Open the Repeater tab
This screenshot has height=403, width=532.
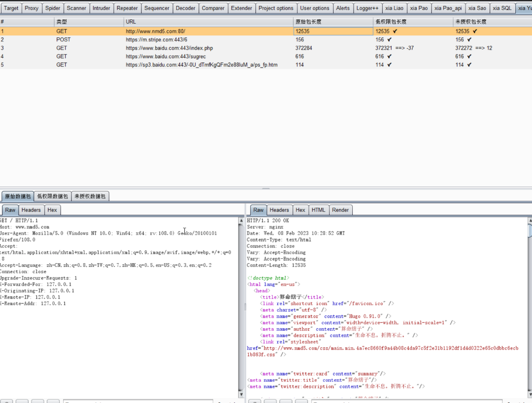point(127,8)
